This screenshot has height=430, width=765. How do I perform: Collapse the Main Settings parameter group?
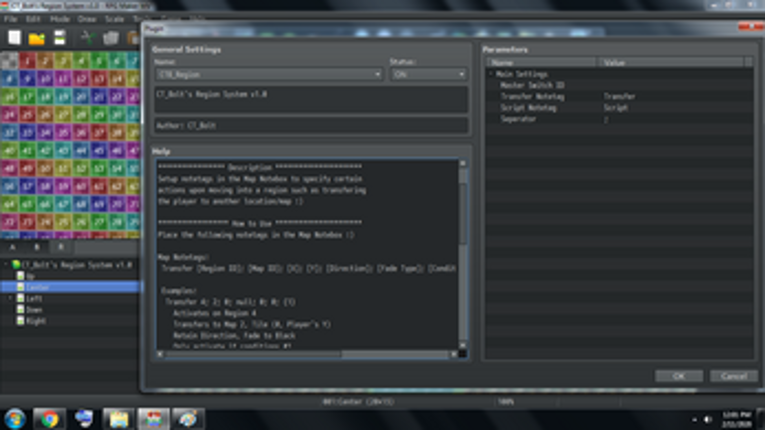(x=491, y=74)
